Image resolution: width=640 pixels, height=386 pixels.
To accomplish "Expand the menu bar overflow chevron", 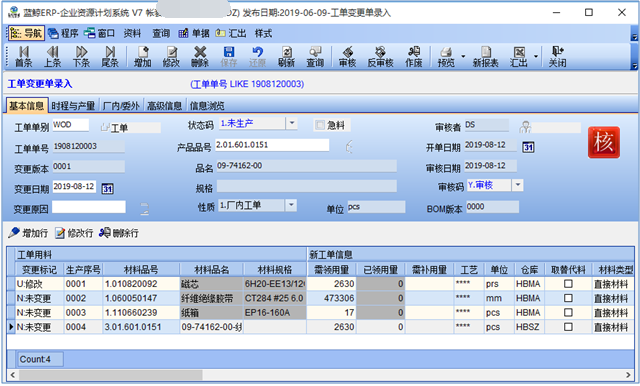I will [x=634, y=37].
